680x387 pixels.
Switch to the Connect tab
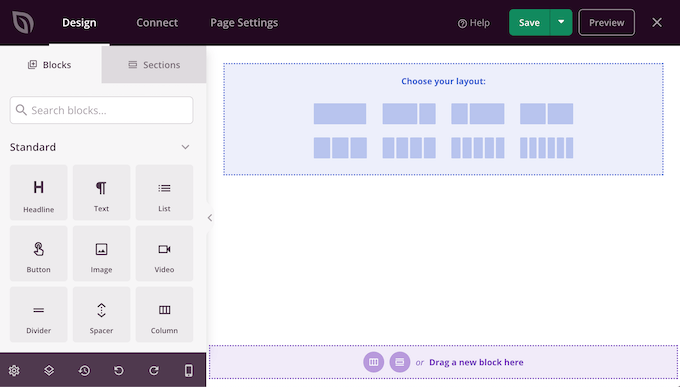tap(157, 23)
